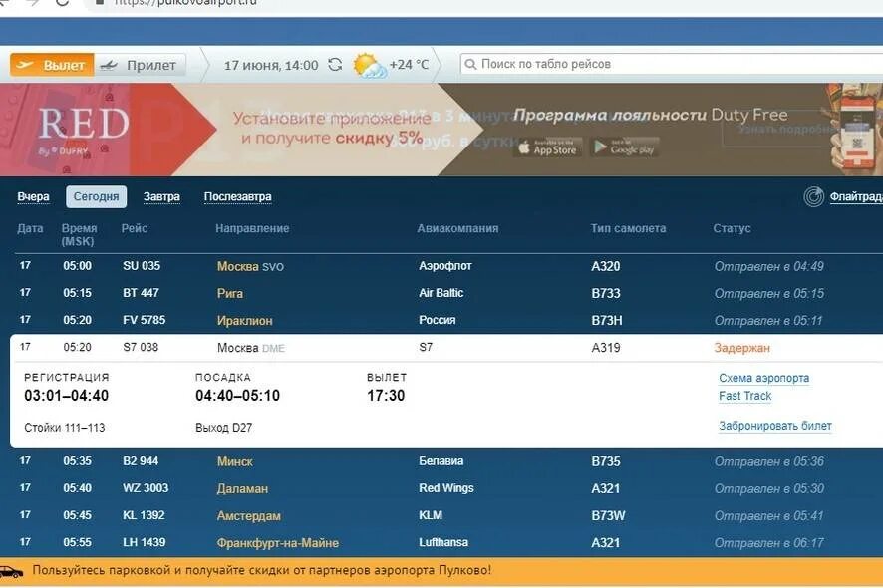Click the browser reload button
Image resolution: width=883 pixels, height=588 pixels.
[62, 2]
